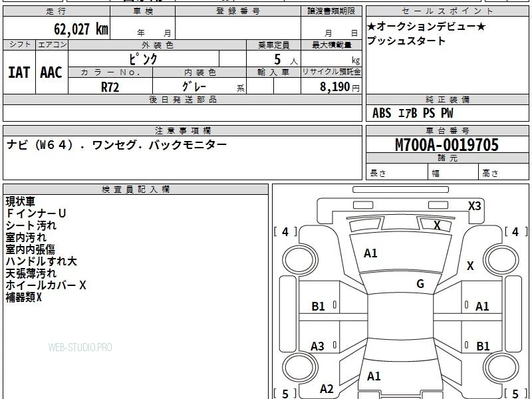Click the 外装色 exterior color header
The image size is (532, 399).
(157, 45)
